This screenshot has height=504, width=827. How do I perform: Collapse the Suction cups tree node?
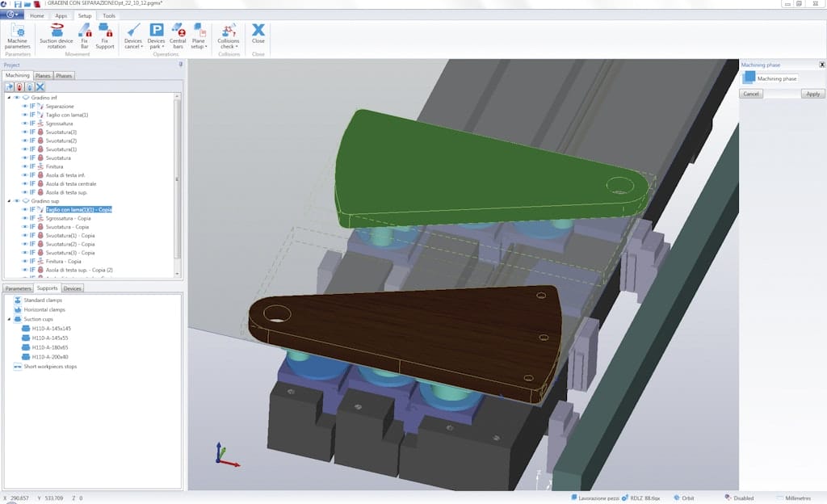9,319
